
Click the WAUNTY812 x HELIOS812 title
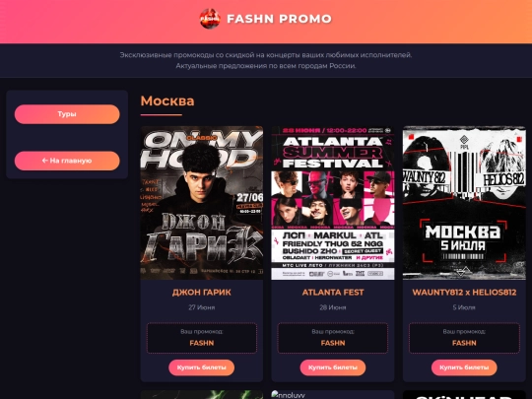[x=464, y=293]
